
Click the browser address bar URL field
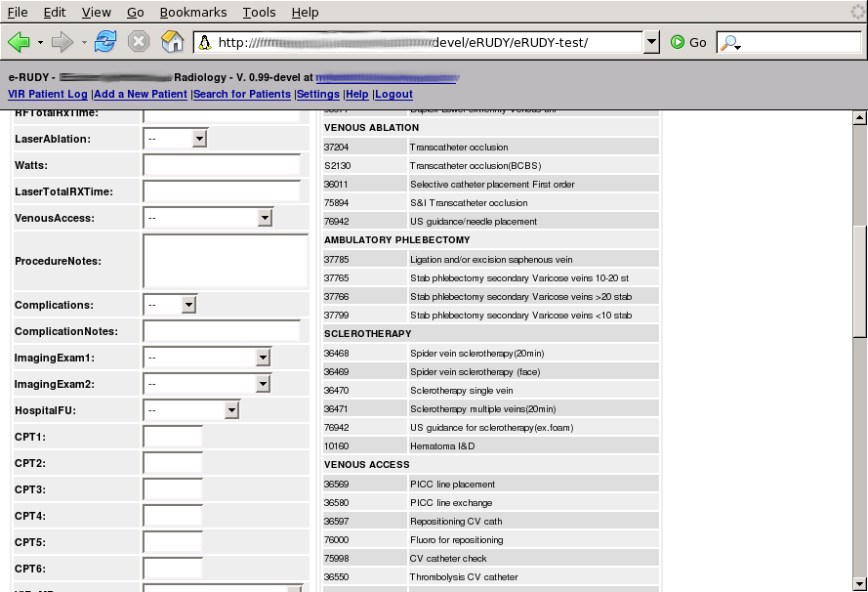[418, 42]
